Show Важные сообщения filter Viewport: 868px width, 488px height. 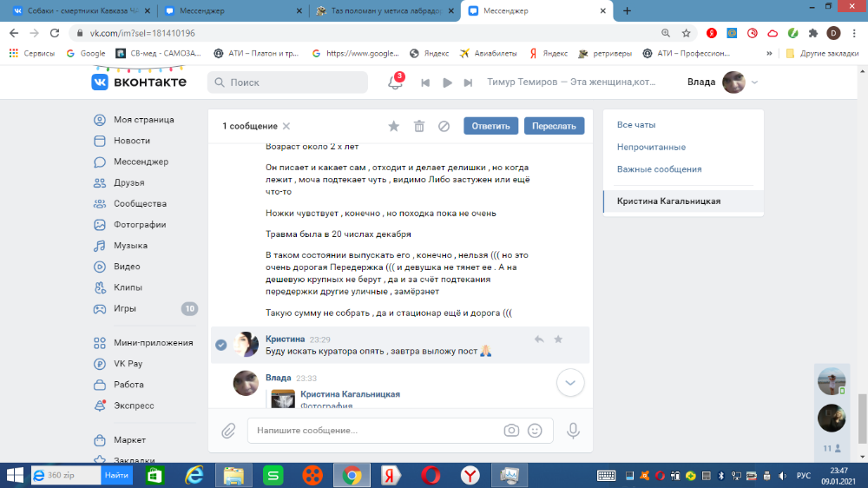pyautogui.click(x=660, y=169)
